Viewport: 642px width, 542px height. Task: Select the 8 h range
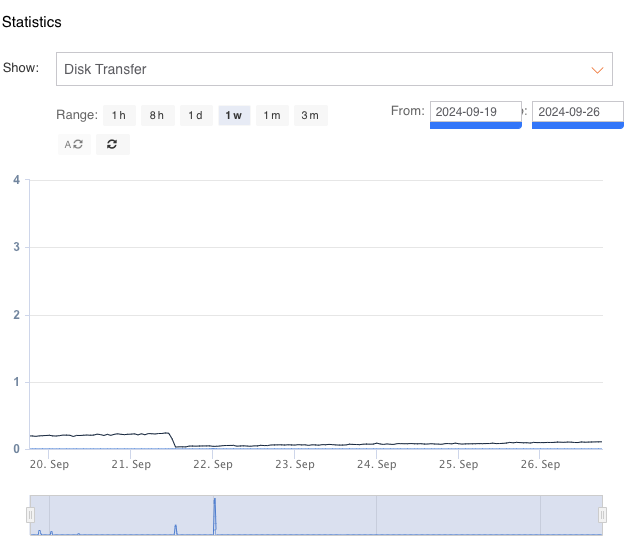tap(157, 115)
